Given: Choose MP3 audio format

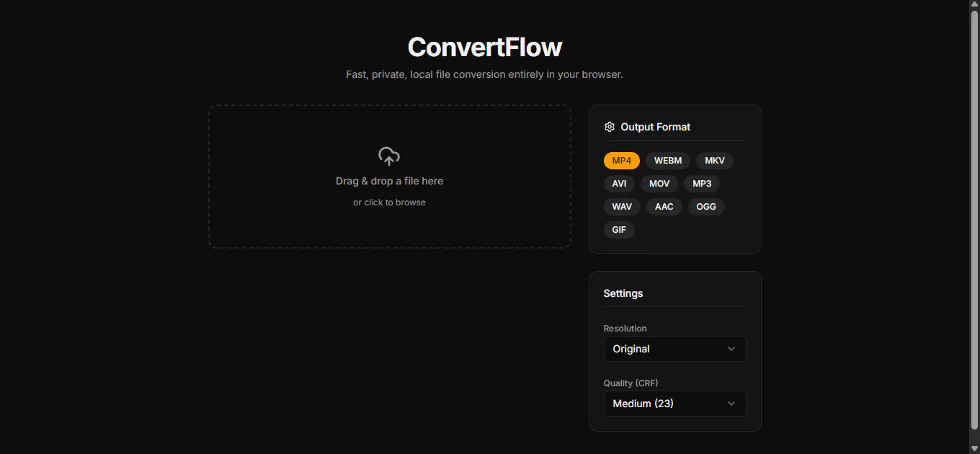Looking at the screenshot, I should point(702,184).
